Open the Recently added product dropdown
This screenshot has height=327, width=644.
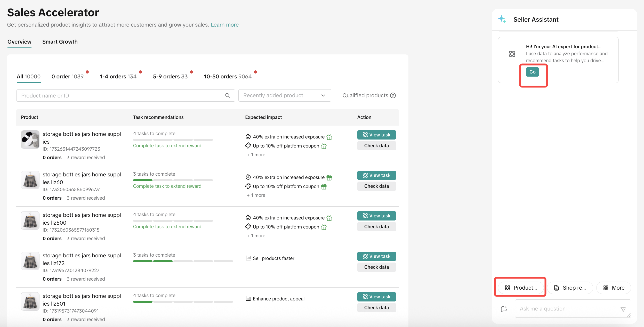284,95
